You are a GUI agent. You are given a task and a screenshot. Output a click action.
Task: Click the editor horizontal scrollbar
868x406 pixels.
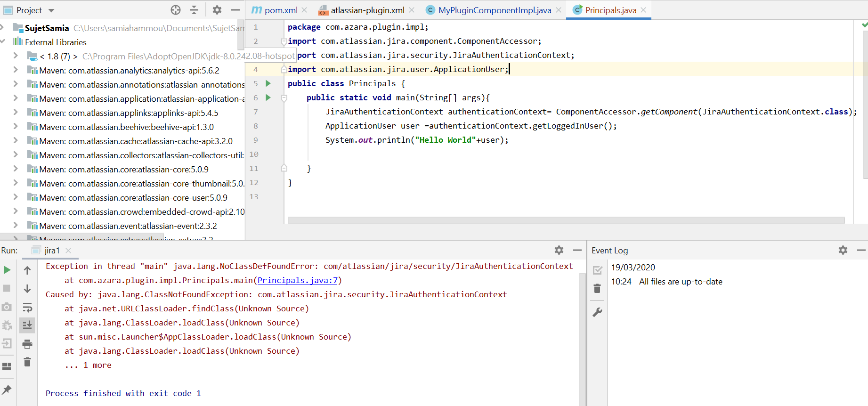click(x=566, y=220)
